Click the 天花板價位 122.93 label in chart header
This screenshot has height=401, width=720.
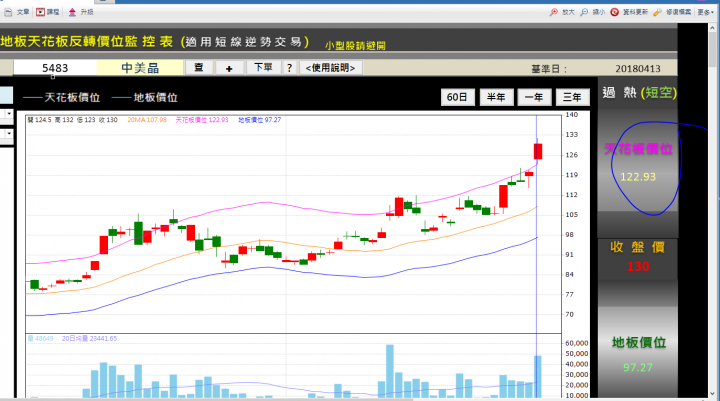tap(202, 120)
